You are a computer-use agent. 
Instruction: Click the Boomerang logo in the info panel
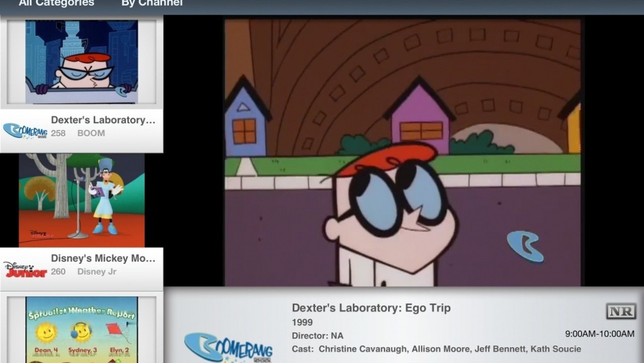point(228,347)
